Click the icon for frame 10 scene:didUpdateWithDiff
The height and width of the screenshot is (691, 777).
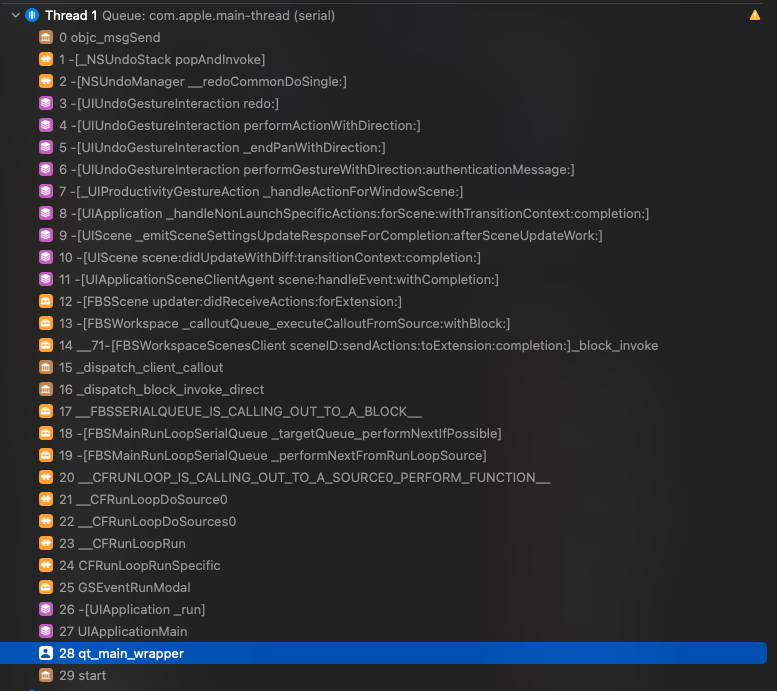tap(46, 257)
